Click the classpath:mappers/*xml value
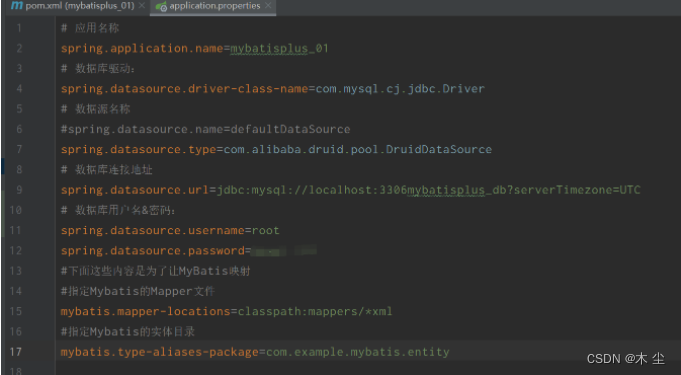Image resolution: width=681 pixels, height=375 pixels. pos(315,312)
